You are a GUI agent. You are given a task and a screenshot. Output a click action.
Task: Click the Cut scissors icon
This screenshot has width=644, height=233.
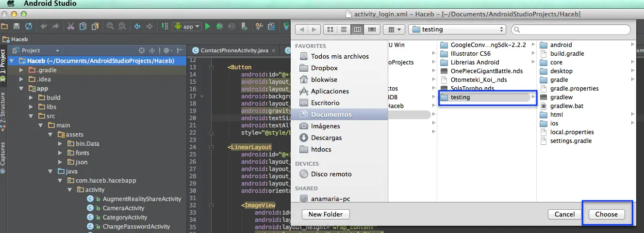[71, 26]
